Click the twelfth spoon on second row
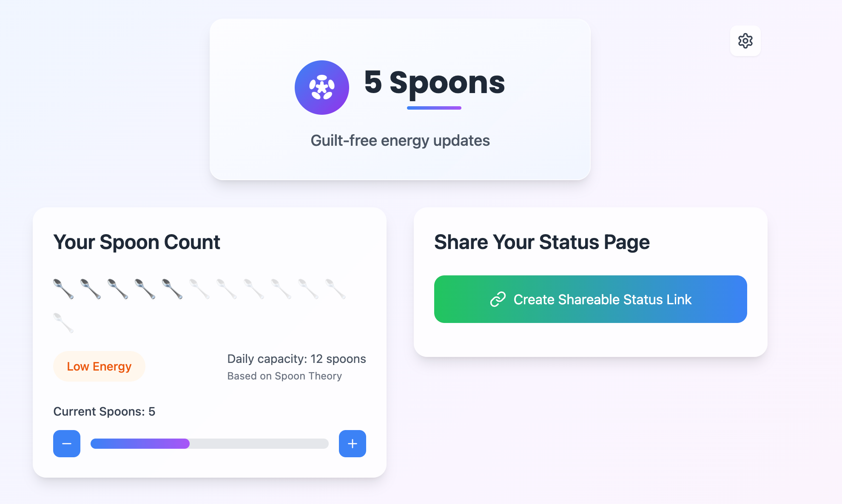 (63, 323)
